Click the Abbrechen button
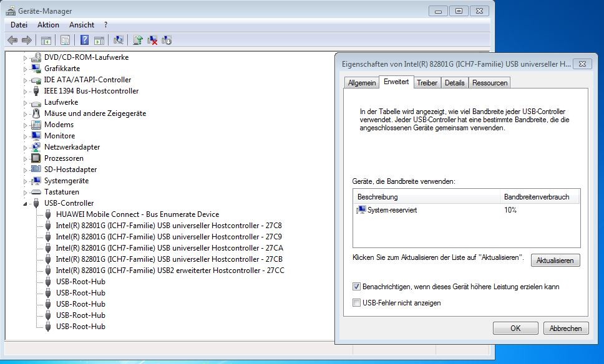Image resolution: width=604 pixels, height=364 pixels. 565,328
